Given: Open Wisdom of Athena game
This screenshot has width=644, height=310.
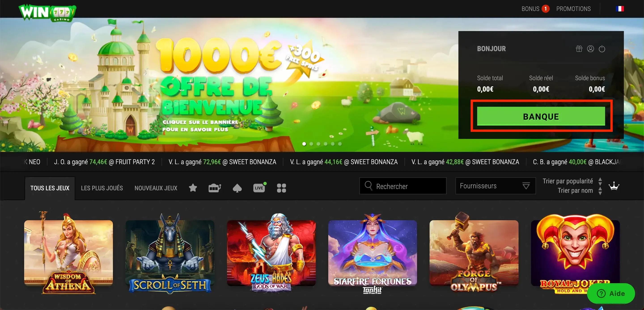Looking at the screenshot, I should (68, 253).
